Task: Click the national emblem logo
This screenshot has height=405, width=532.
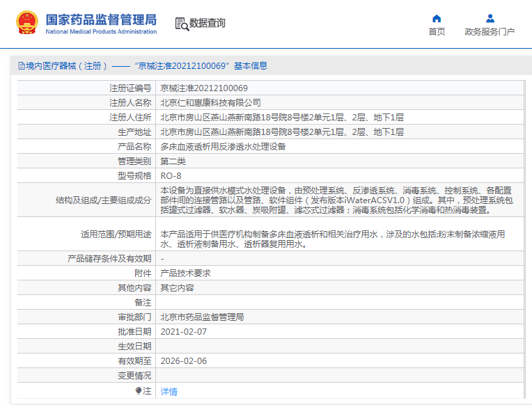Action: [x=26, y=22]
